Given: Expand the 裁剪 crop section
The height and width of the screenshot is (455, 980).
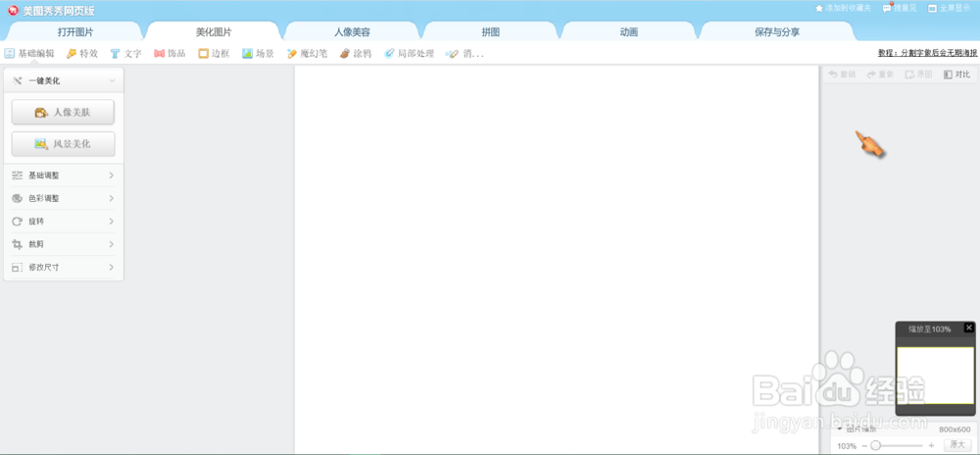Looking at the screenshot, I should [63, 244].
